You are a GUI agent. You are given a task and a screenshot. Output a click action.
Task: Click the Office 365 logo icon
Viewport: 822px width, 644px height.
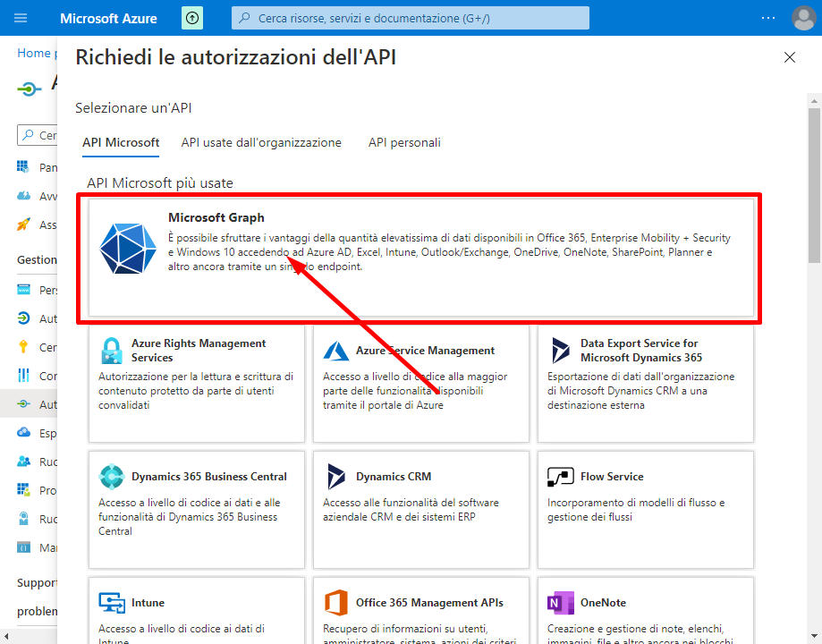pyautogui.click(x=336, y=603)
